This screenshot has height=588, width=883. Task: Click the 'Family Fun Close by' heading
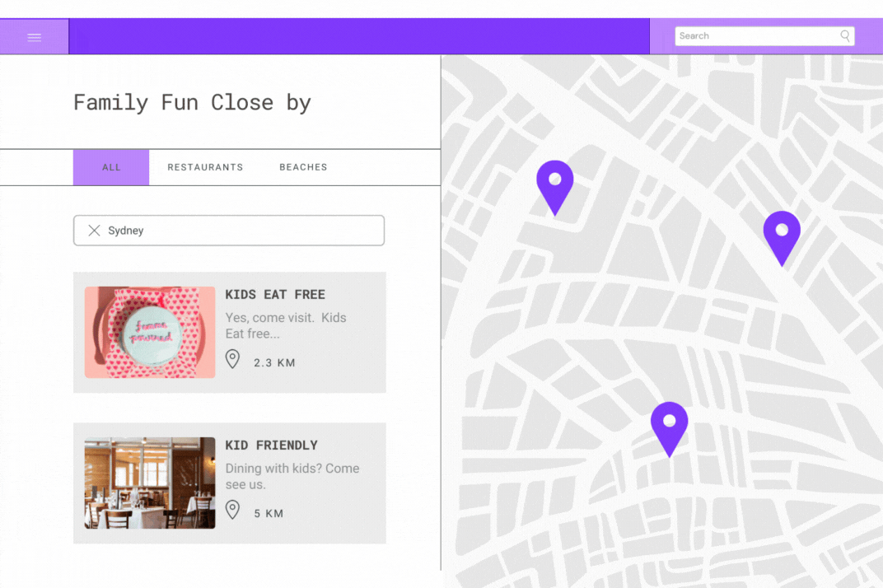tap(192, 103)
